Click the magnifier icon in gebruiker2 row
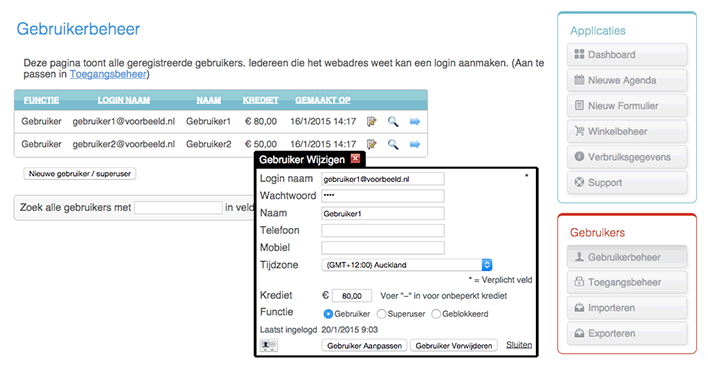The height and width of the screenshot is (372, 708). (x=393, y=144)
